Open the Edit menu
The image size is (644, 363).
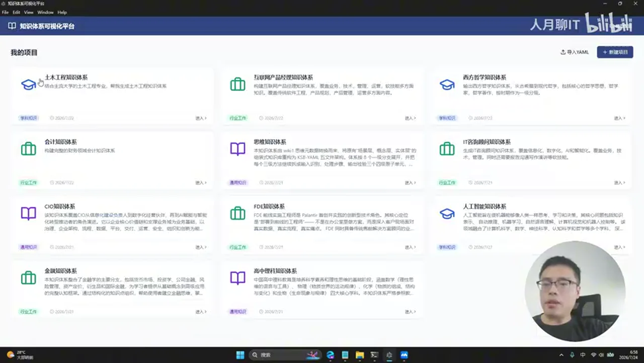tap(17, 12)
